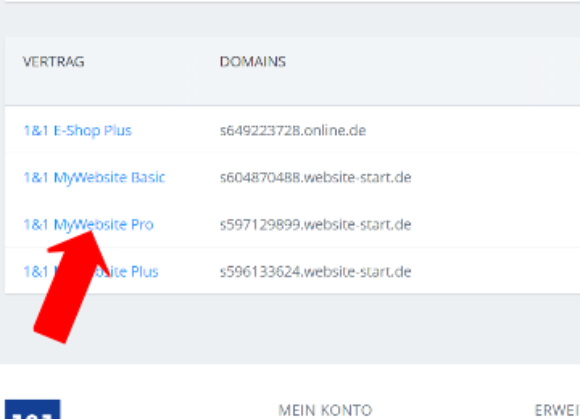580x419 pixels.
Task: Open the partially visible ERWEI footer section
Action: (x=557, y=410)
